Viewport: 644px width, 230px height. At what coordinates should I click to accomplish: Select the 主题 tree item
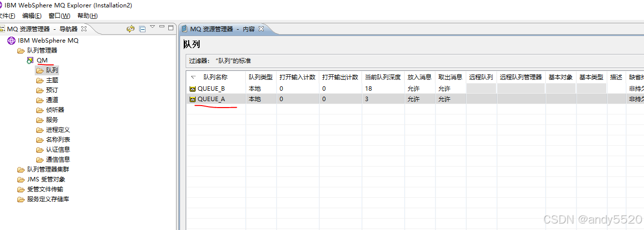tap(52, 80)
